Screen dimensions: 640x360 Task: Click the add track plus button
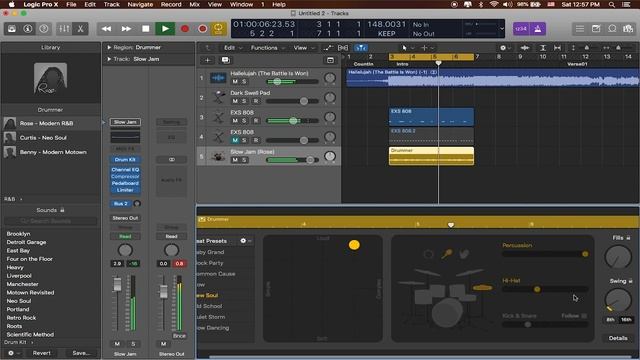coord(207,60)
